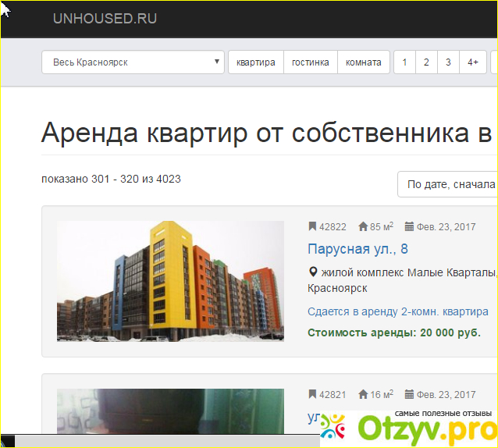Image resolution: width=498 pixels, height=448 pixels.
Task: Click the bookmark icon next to 42821
Action: 313,394
